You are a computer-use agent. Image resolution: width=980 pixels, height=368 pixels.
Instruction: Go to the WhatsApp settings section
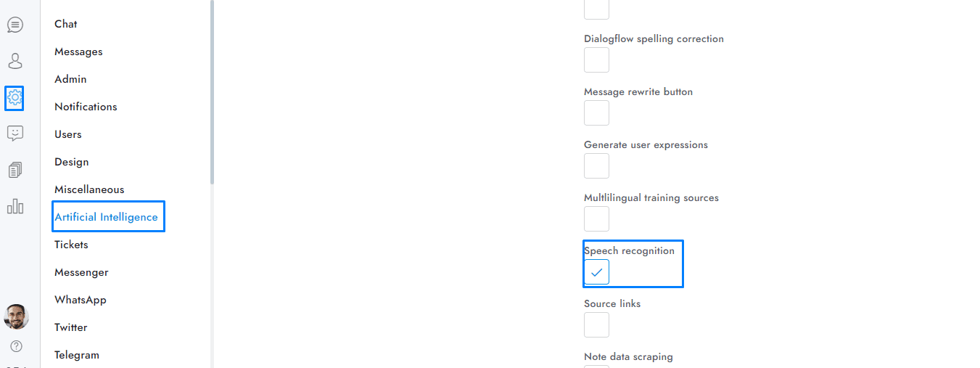point(80,300)
